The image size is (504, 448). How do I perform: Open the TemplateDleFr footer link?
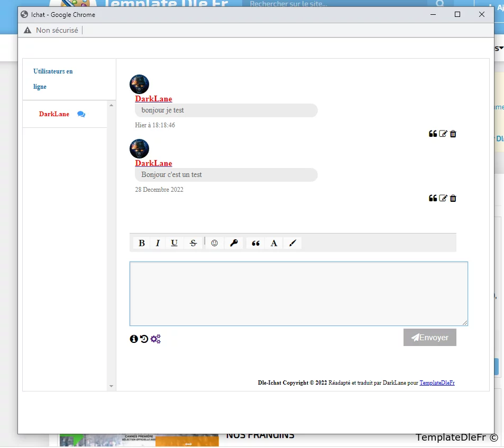[x=437, y=382]
